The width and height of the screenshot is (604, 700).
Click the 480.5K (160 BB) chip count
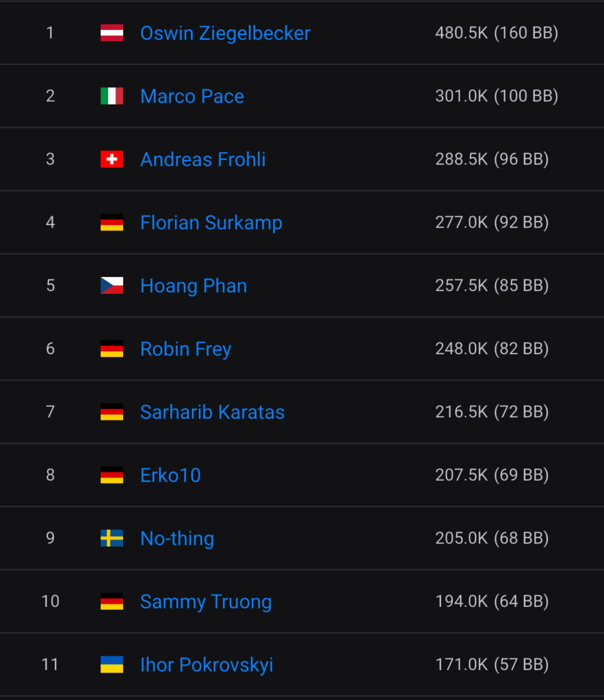click(x=497, y=33)
